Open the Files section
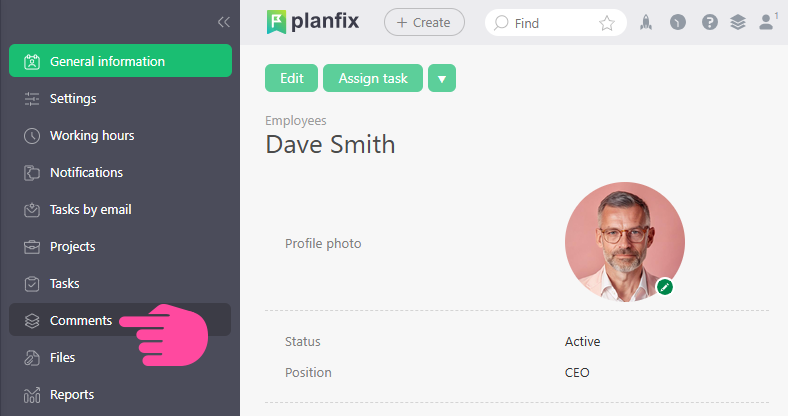The image size is (788, 416). click(x=62, y=357)
